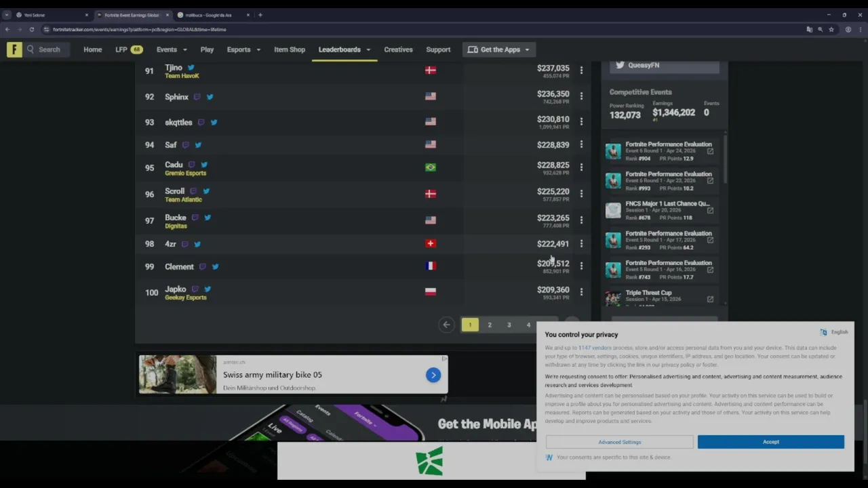Click the Gremio Esports team name

(185, 173)
